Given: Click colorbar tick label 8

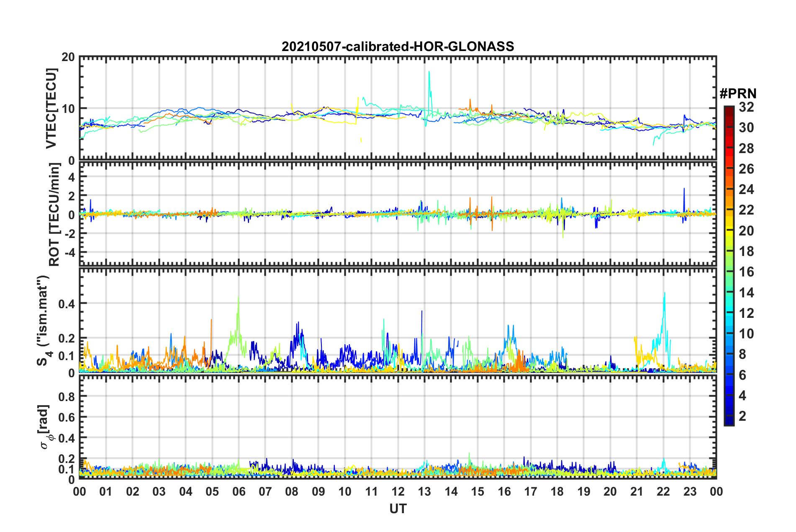Looking at the screenshot, I should point(742,354).
